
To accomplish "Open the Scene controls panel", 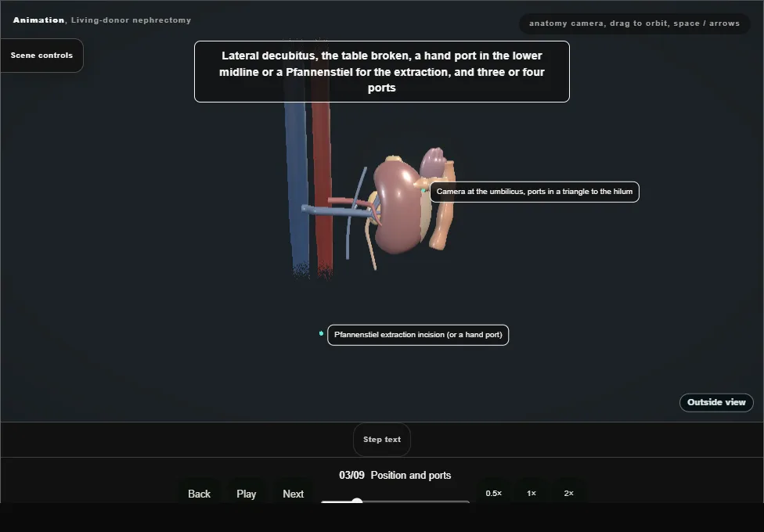I will tap(41, 56).
